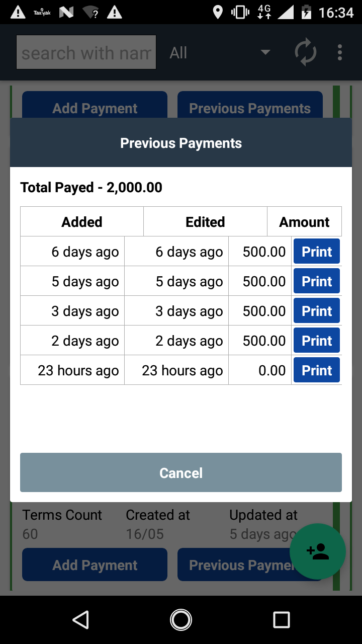Viewport: 362px width, 644px height.
Task: Print the payment from 5 days ago
Action: point(317,281)
